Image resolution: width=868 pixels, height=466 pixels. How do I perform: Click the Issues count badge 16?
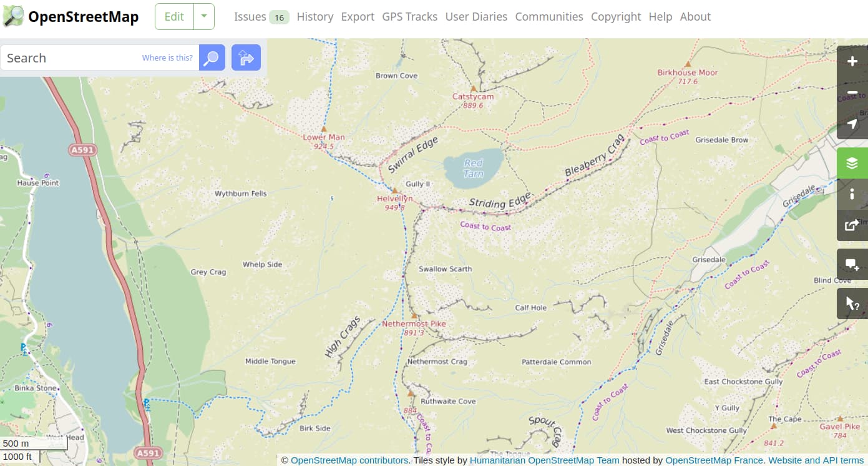pyautogui.click(x=279, y=17)
